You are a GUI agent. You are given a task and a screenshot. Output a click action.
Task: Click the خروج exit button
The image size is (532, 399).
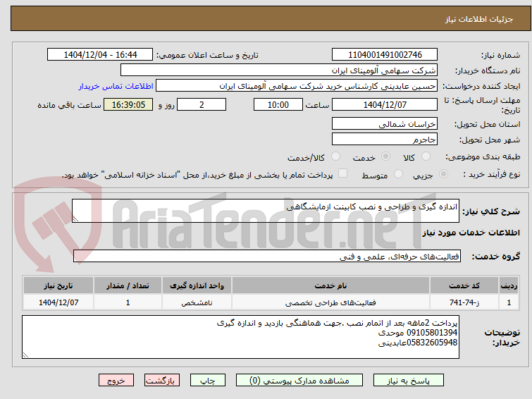pos(116,381)
